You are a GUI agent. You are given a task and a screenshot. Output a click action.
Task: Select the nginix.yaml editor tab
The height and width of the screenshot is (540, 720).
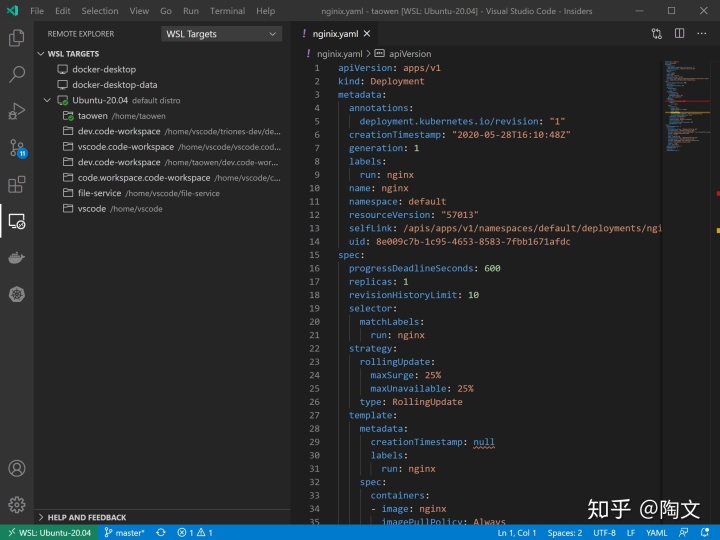click(334, 34)
